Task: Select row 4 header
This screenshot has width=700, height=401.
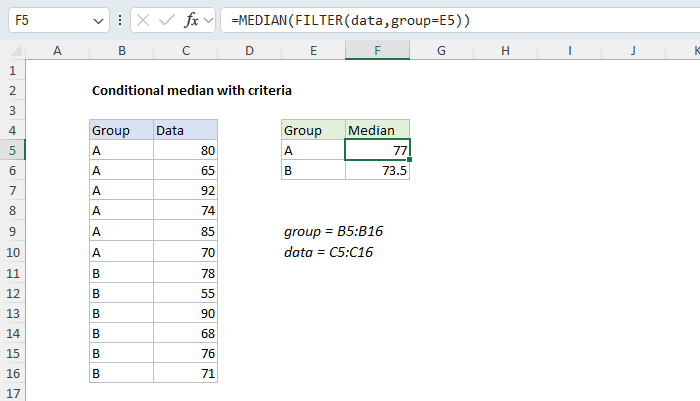Action: coord(12,130)
